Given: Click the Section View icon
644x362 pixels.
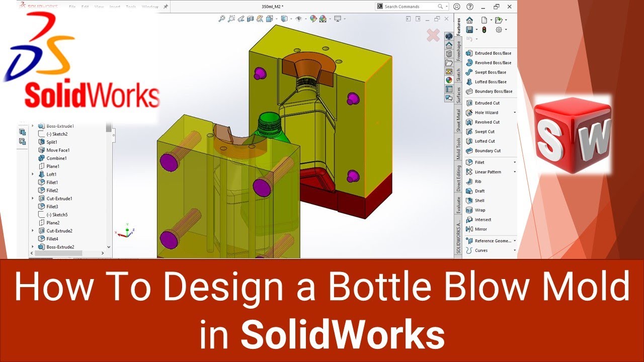Looking at the screenshot, I should coord(251,19).
